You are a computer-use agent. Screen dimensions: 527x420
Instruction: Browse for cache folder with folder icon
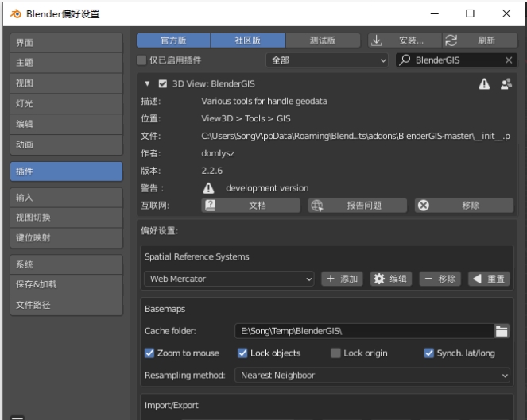pos(502,331)
